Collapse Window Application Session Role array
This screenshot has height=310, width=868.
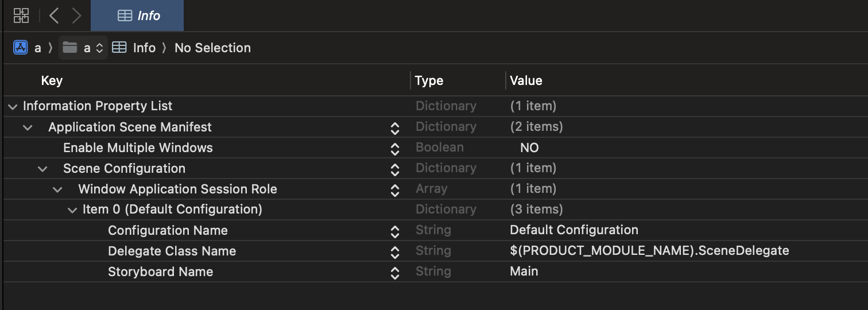point(57,189)
